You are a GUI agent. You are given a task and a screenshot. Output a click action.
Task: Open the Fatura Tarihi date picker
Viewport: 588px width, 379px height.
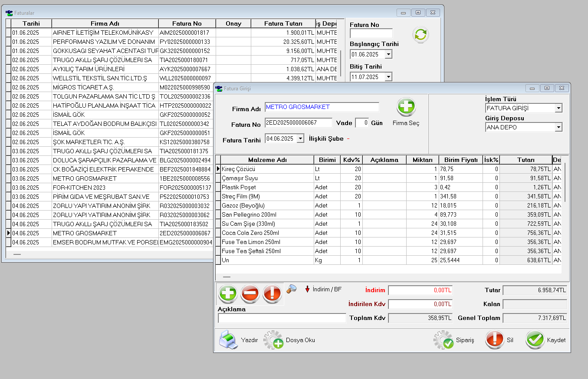click(x=301, y=139)
